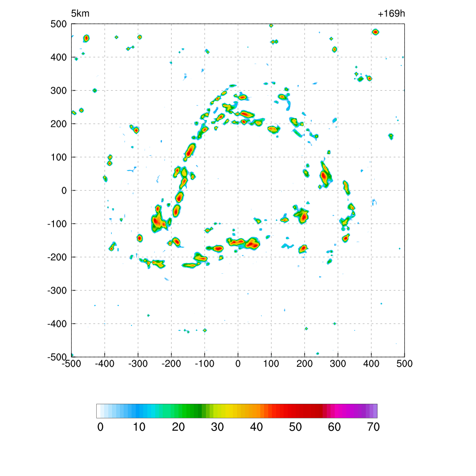
Task: Pick the x-axis tick label 400
Action: [371, 364]
